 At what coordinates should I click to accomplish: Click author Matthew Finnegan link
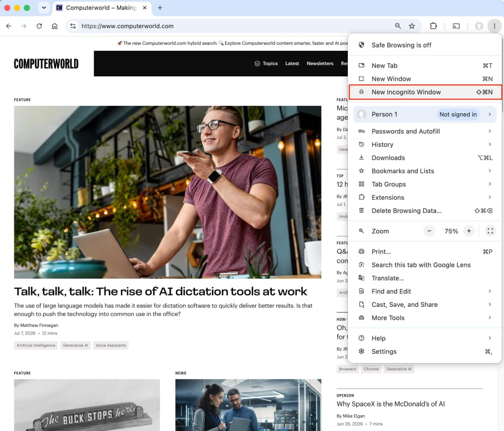pos(39,325)
